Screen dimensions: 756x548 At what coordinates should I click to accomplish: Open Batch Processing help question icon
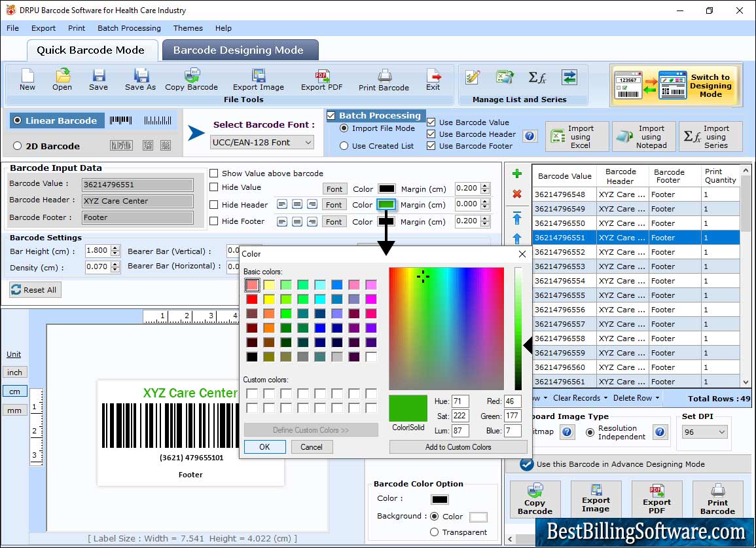coord(530,136)
